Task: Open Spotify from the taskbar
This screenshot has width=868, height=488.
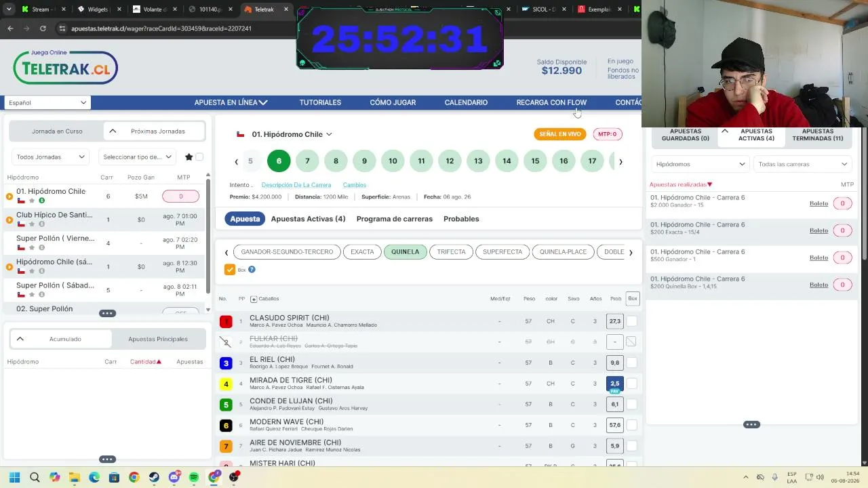Action: point(194,477)
